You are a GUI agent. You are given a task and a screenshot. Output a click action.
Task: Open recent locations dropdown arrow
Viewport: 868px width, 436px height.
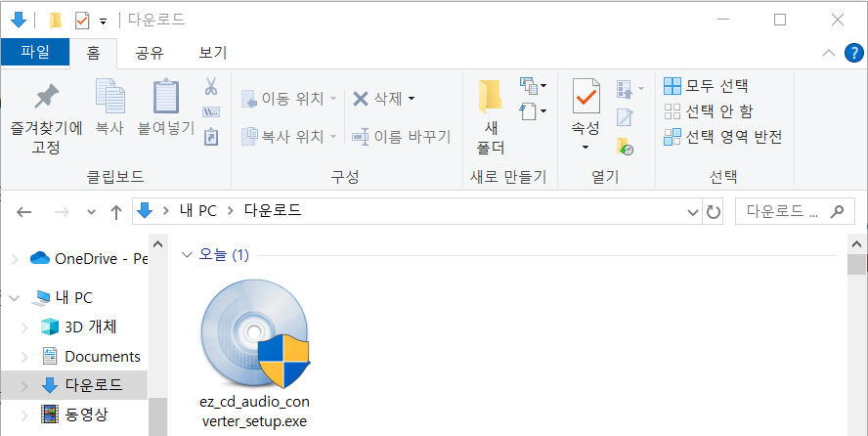point(91,212)
